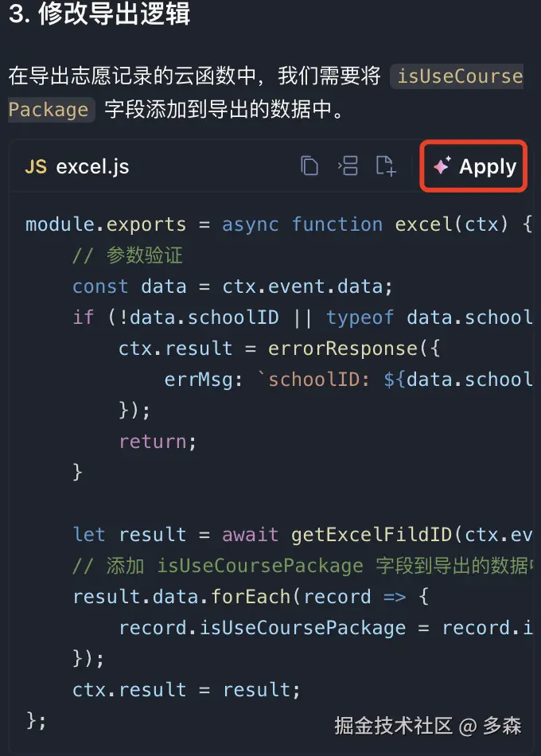
Task: Click the Package inline code tag
Action: point(49,109)
